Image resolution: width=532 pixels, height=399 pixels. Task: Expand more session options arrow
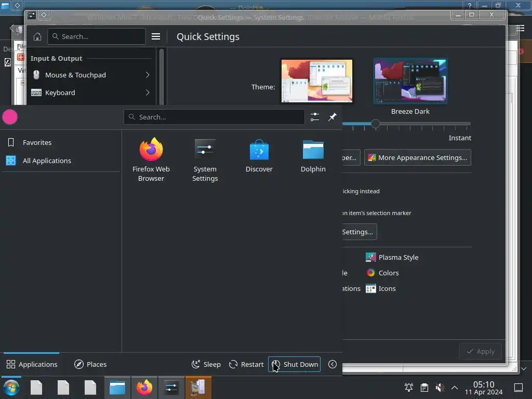(x=332, y=364)
